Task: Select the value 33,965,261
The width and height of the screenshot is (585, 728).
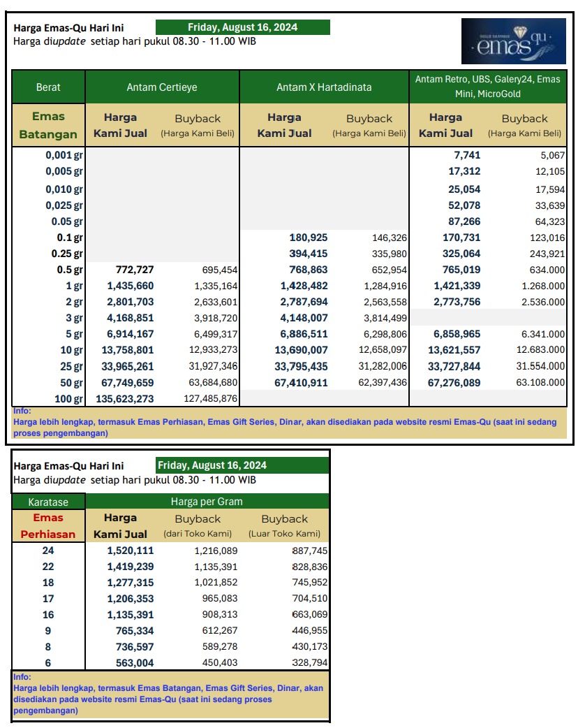Action: [128, 367]
